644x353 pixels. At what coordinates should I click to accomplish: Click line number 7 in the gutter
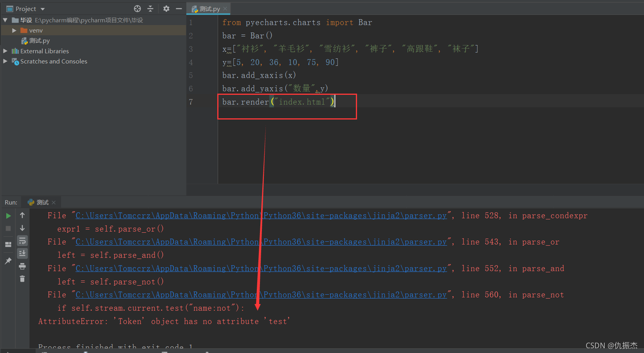point(191,102)
